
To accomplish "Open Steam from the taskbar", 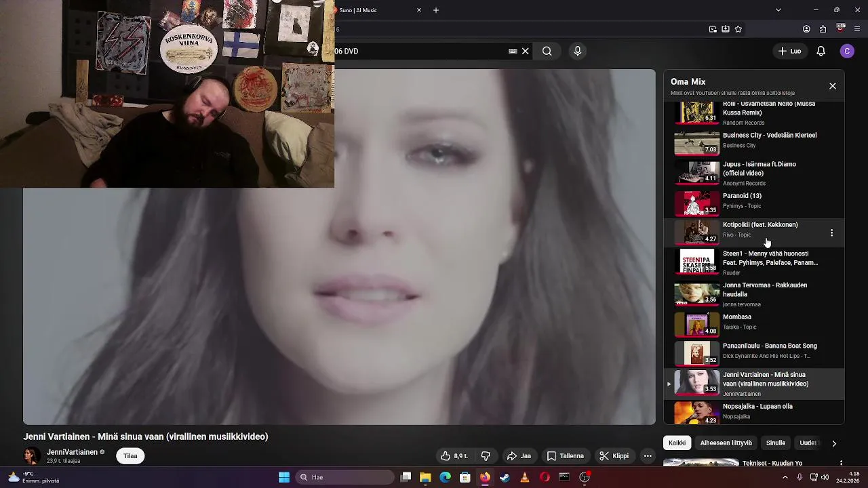I will tap(505, 477).
